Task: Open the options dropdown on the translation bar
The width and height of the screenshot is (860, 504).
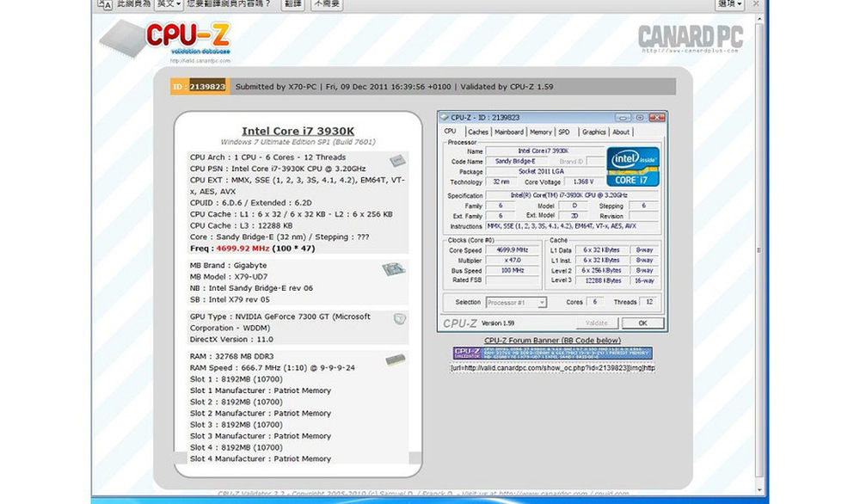Action: (x=729, y=4)
